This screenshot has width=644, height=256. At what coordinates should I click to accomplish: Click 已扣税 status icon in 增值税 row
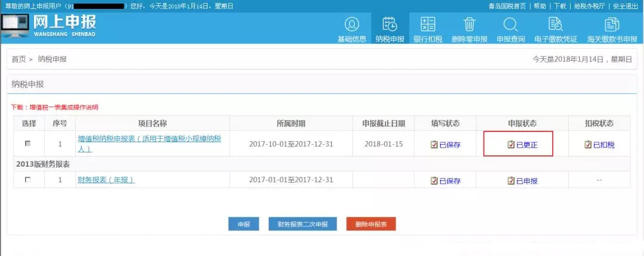588,145
